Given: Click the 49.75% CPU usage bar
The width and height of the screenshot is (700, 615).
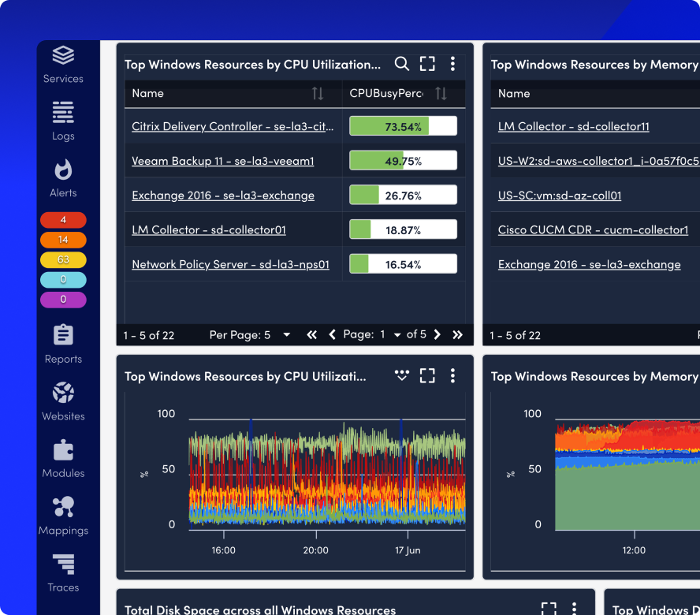Looking at the screenshot, I should pyautogui.click(x=403, y=161).
